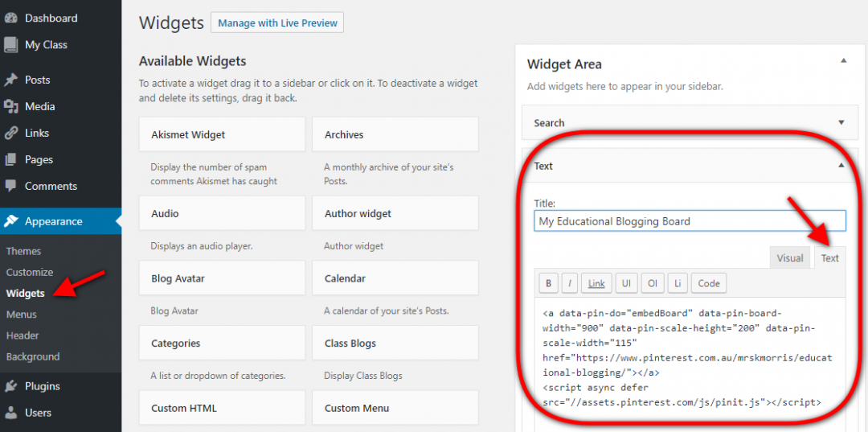
Task: Click the Users person icon
Action: (11, 413)
